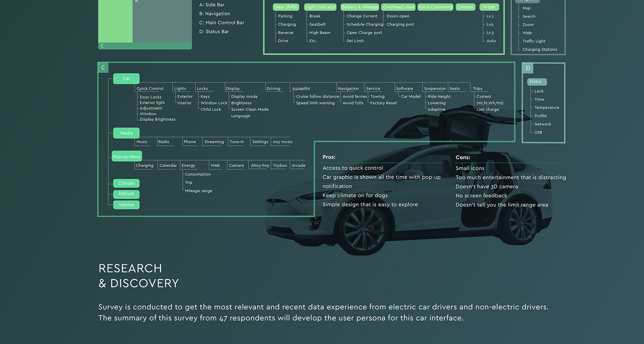Select the green Media node box
Viewport: 644px width, 344px height.
coord(126,133)
